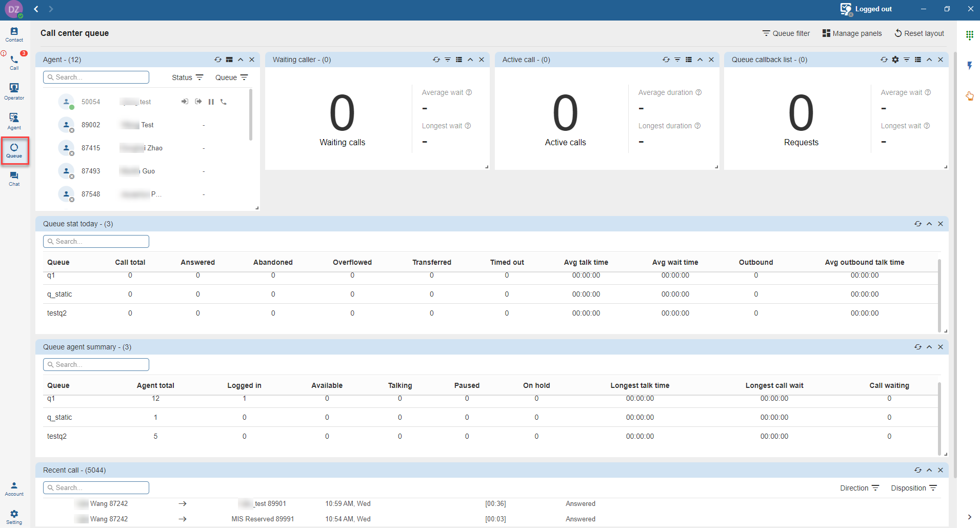
Task: Collapse the Queue agent summary panel
Action: click(929, 347)
